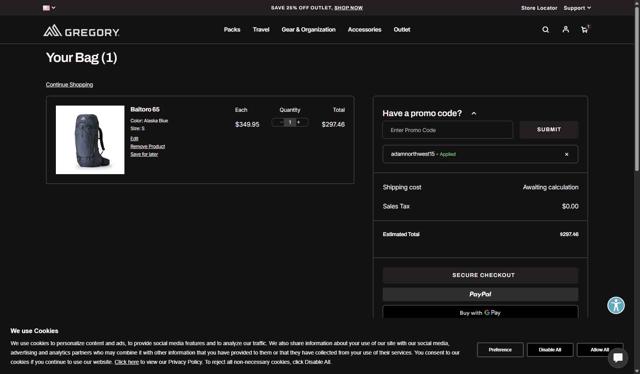
Task: Open the Store Locator link
Action: pyautogui.click(x=539, y=8)
